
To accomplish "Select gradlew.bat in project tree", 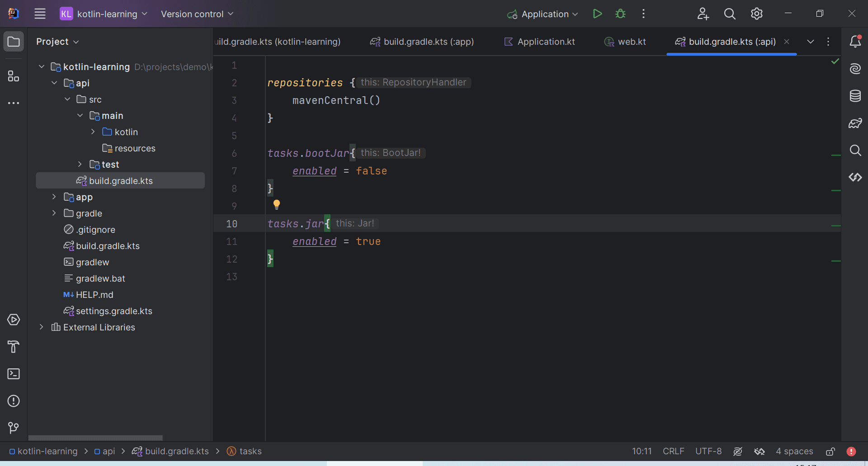I will pos(94,278).
